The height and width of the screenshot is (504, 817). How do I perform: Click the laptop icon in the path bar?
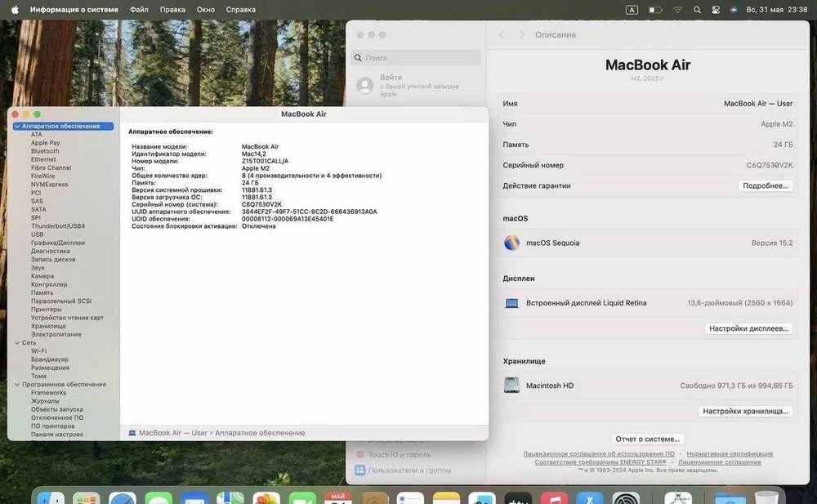tap(132, 433)
